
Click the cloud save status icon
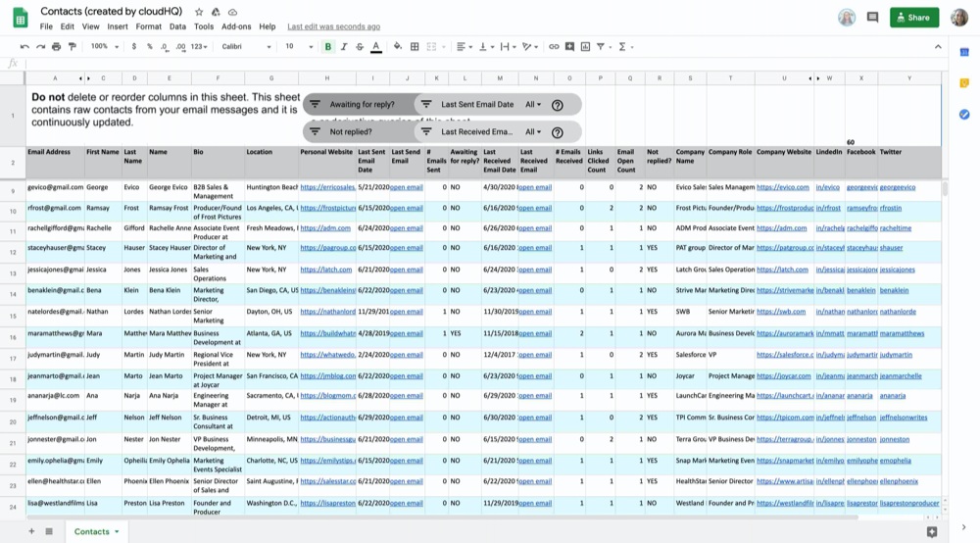tap(232, 12)
